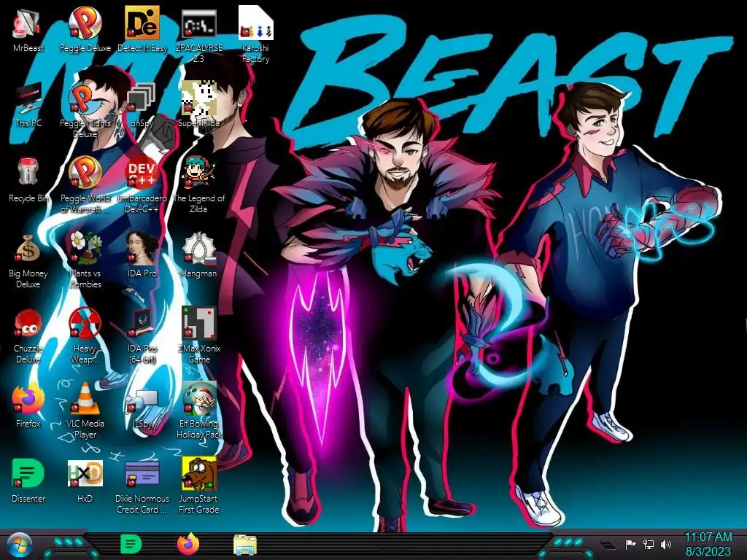Viewport: 747px width, 560px height.
Task: Open File Explorer from the taskbar
Action: coord(245,544)
